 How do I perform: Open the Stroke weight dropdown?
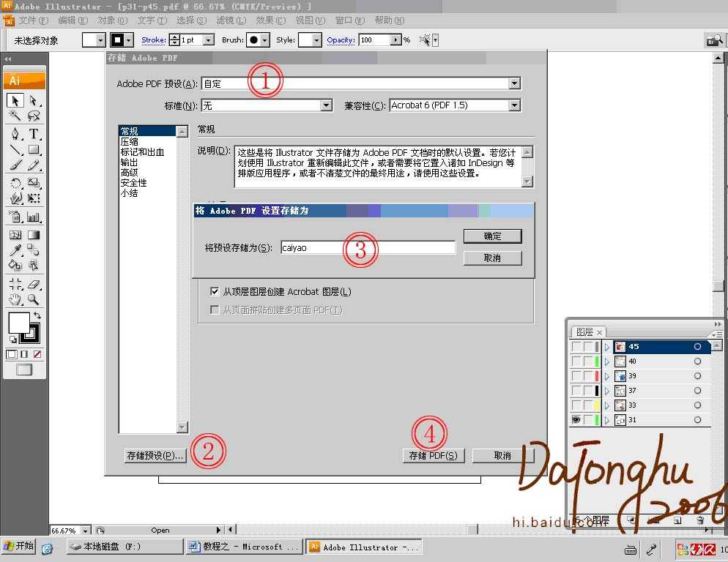point(209,40)
